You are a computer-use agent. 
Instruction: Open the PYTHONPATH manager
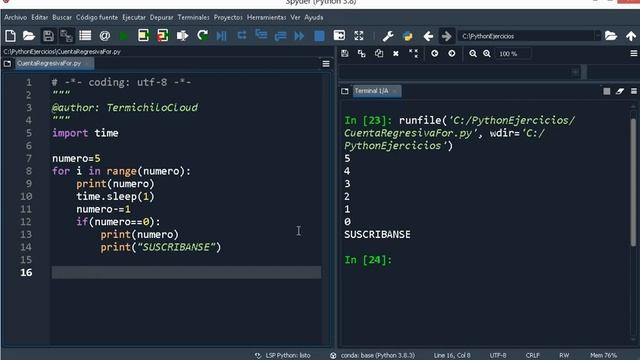(407, 36)
